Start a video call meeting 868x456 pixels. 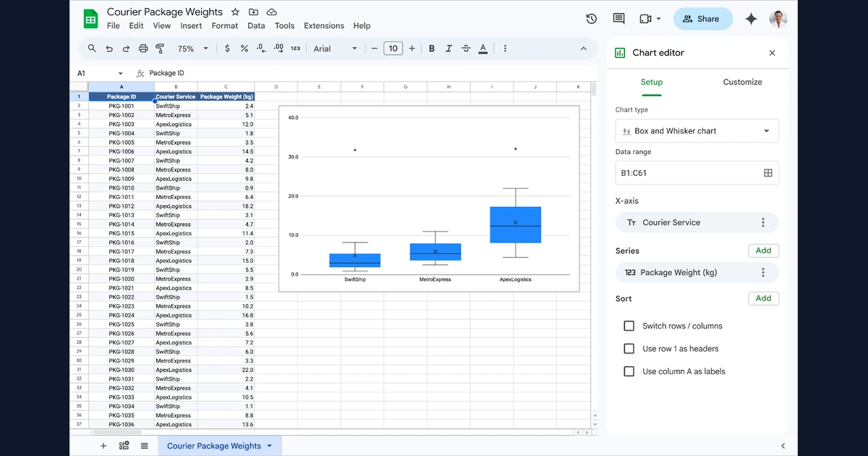[x=645, y=19]
